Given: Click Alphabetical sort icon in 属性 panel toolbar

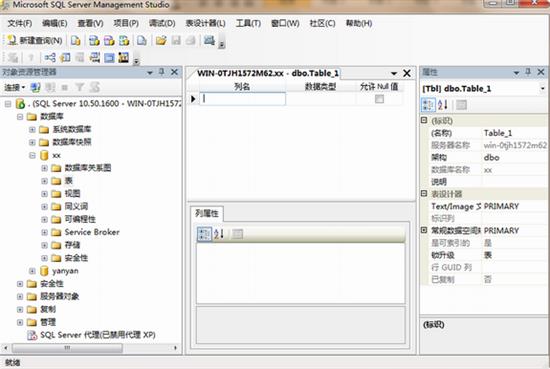Looking at the screenshot, I should [x=443, y=105].
